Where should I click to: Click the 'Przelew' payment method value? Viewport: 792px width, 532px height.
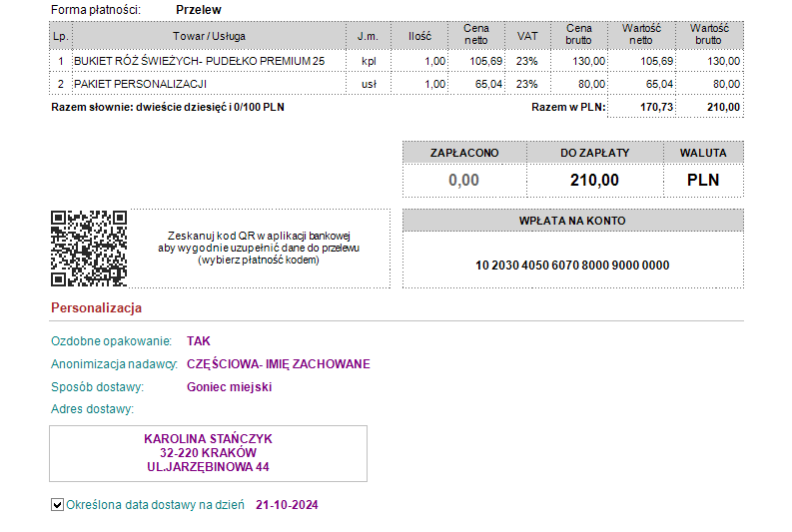[x=198, y=10]
